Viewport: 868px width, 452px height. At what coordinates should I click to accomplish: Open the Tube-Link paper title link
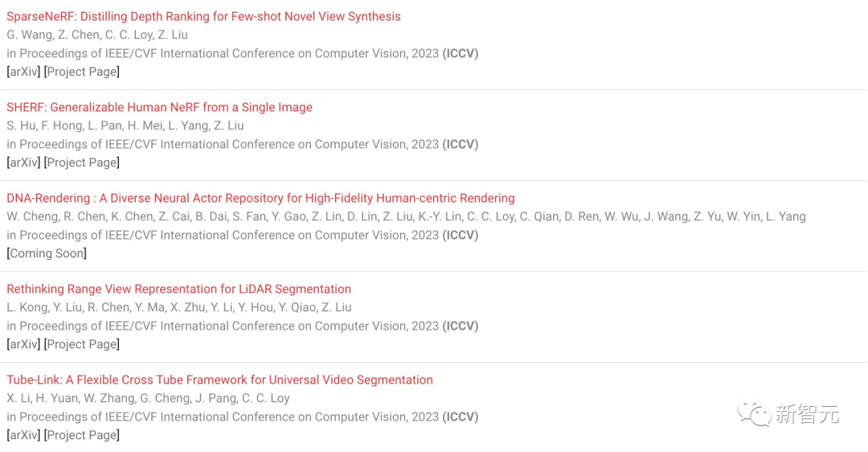click(219, 380)
